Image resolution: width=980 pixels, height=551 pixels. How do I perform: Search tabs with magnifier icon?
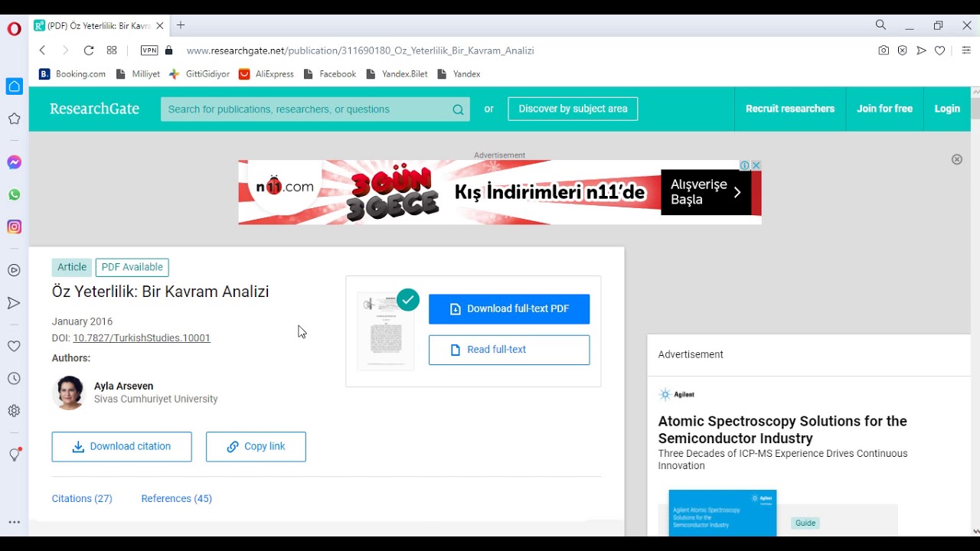coord(881,25)
